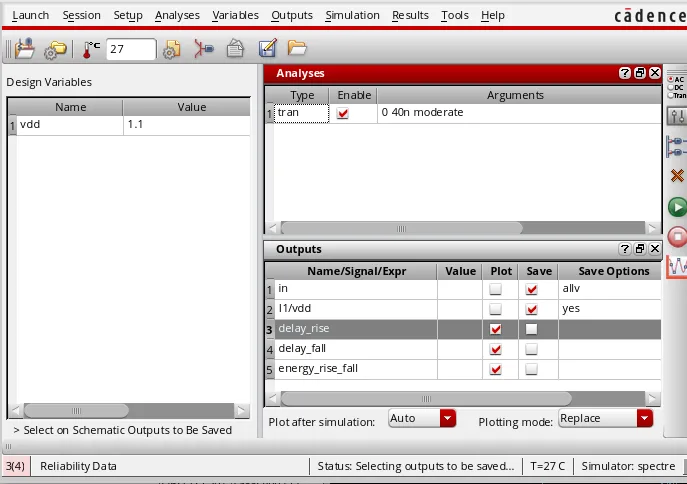Enable Save checkbox for energy_rise_fall
The width and height of the screenshot is (687, 484).
pyautogui.click(x=532, y=369)
